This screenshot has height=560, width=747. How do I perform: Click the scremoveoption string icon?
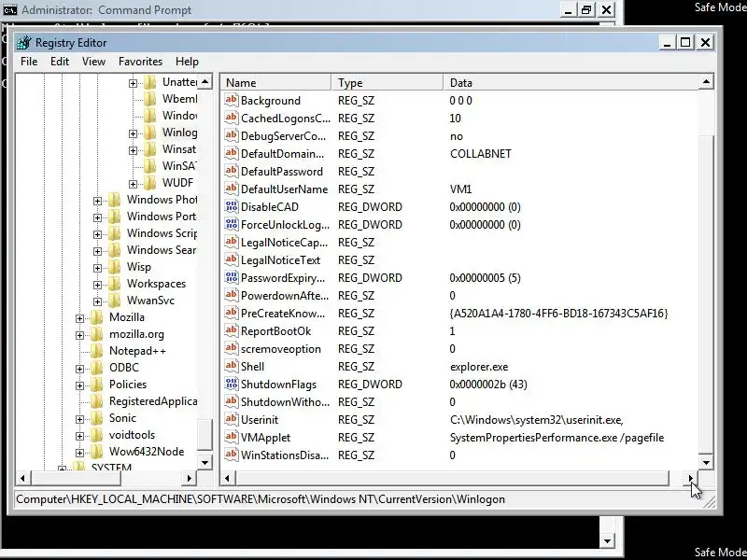click(x=231, y=348)
